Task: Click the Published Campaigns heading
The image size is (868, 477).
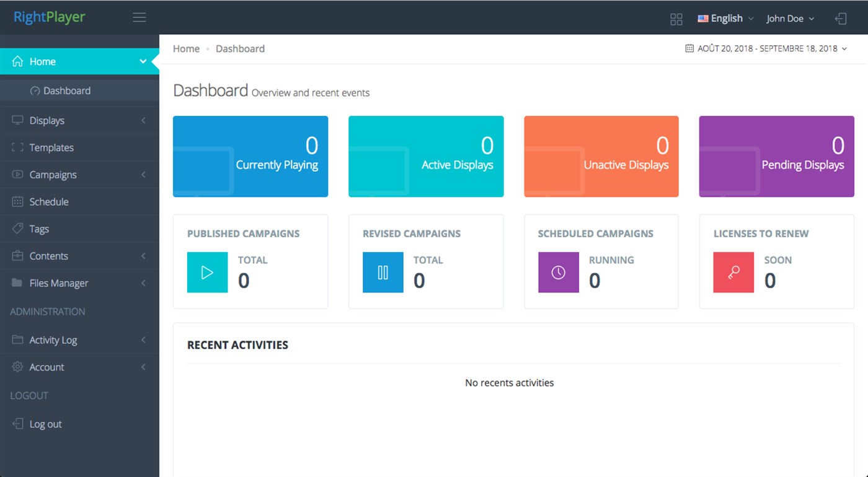Action: 243,234
